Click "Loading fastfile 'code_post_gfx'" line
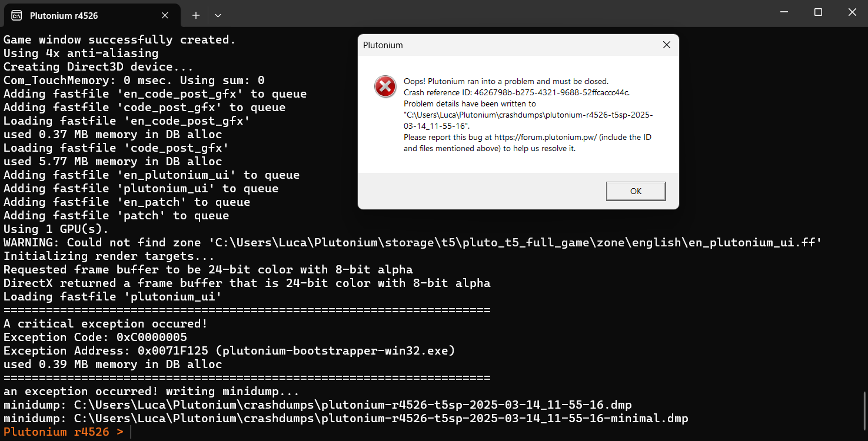The image size is (868, 441). (117, 148)
